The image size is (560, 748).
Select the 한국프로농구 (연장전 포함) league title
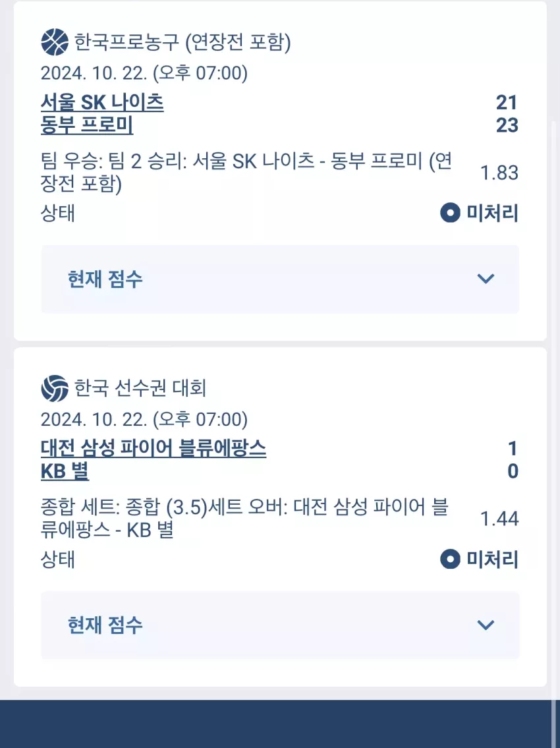point(182,42)
